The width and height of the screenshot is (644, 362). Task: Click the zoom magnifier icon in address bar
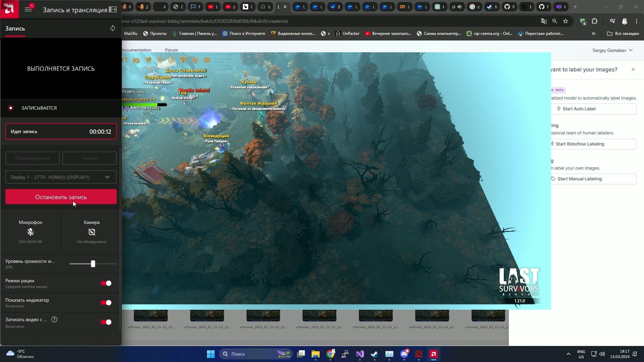555,21
